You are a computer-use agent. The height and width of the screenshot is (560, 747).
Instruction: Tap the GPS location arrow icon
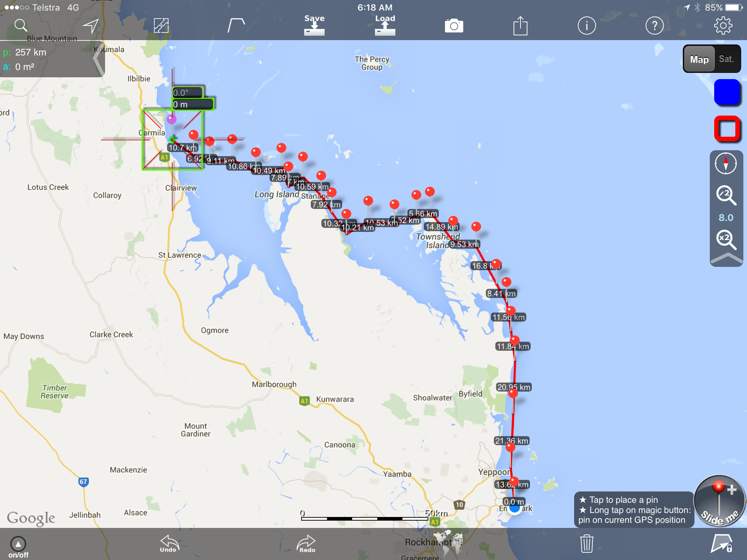coord(90,26)
